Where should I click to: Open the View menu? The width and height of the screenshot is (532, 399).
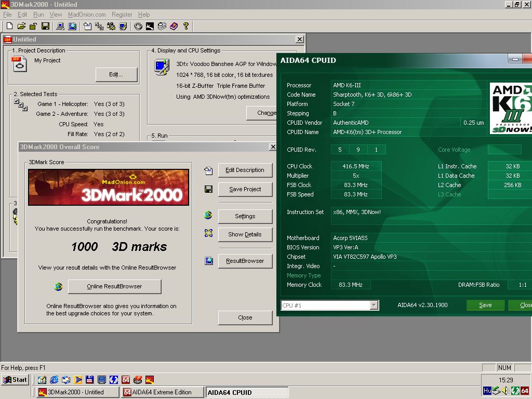click(56, 14)
